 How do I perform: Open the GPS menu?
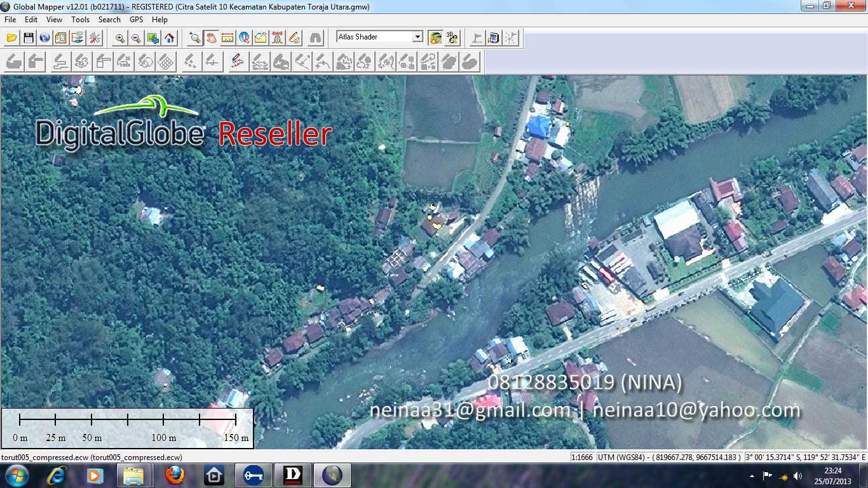coord(135,20)
